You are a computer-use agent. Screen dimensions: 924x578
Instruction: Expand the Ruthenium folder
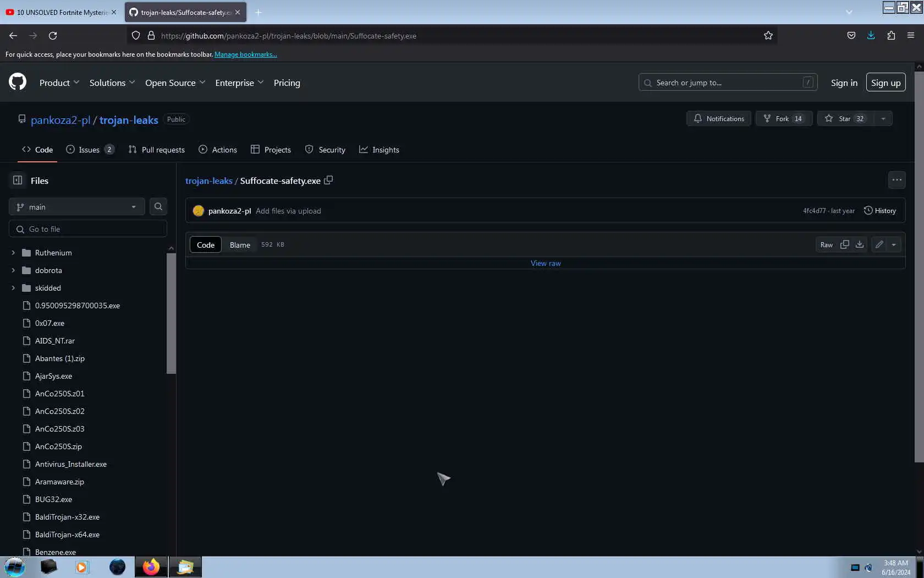point(13,253)
